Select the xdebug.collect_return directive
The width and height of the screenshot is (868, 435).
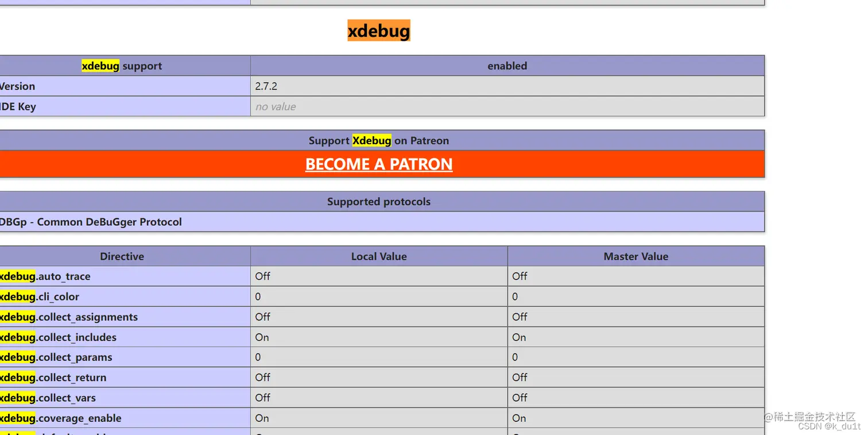point(125,378)
